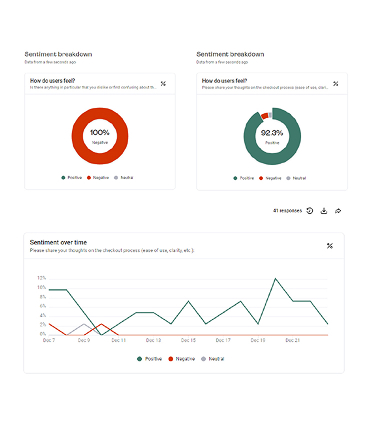
Task: Click 'How do users feel?' on the 100% Negative card
Action: pyautogui.click(x=52, y=81)
